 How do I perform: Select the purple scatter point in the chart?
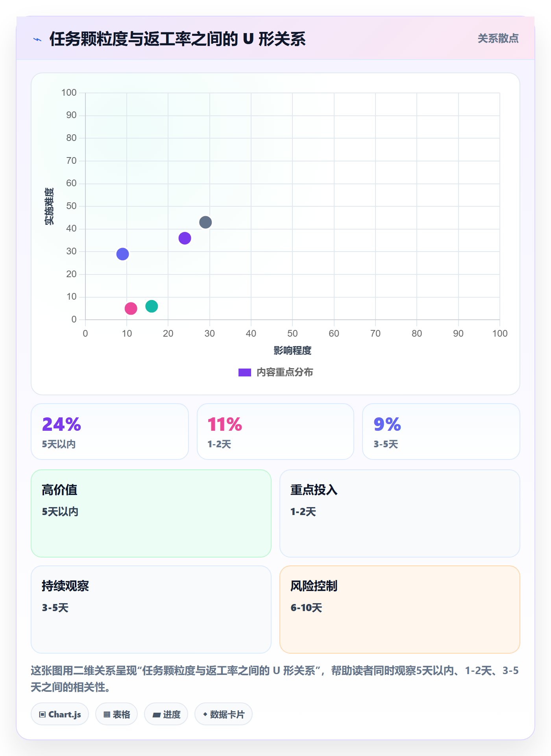click(185, 238)
